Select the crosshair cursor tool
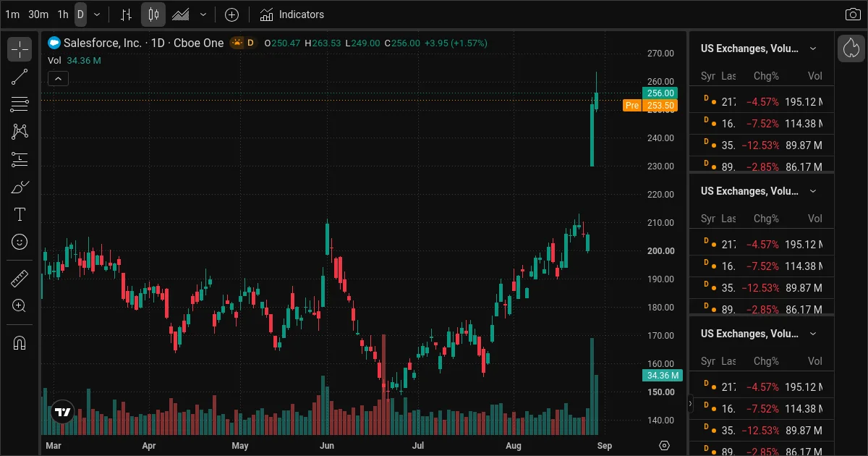 [x=20, y=49]
